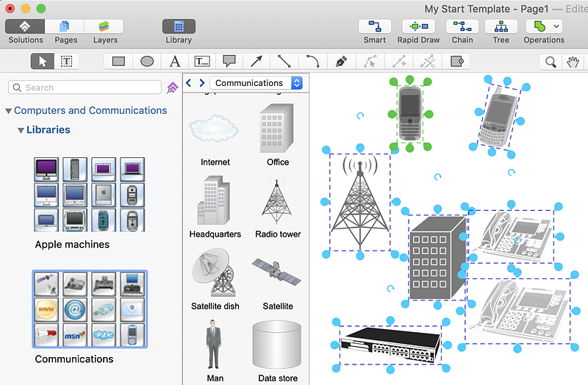Choose the Text tool letter A
588x385 pixels.
click(175, 62)
